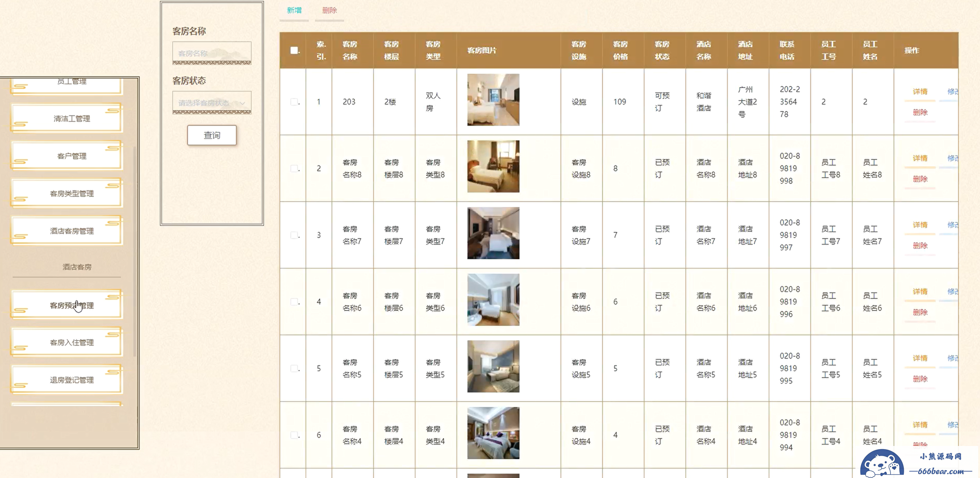Click 删除 in the 客房名称5 row
The height and width of the screenshot is (478, 980).
point(920,379)
